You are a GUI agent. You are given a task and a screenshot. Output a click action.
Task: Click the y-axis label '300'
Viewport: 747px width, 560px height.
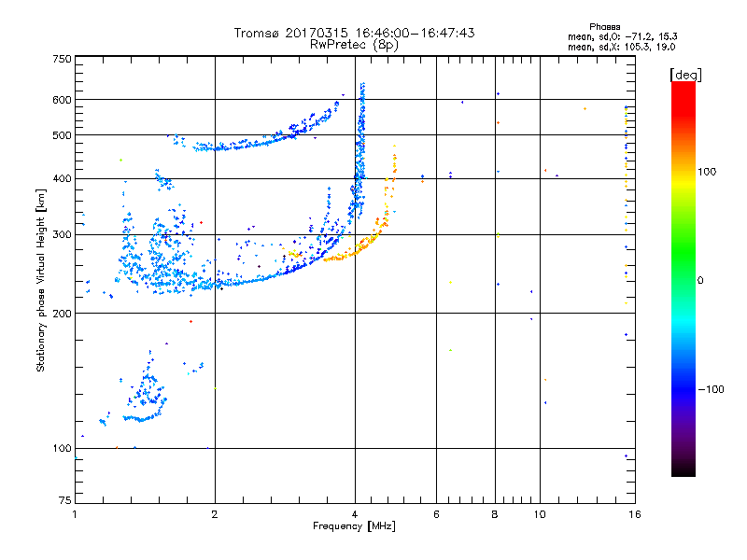[x=62, y=235]
